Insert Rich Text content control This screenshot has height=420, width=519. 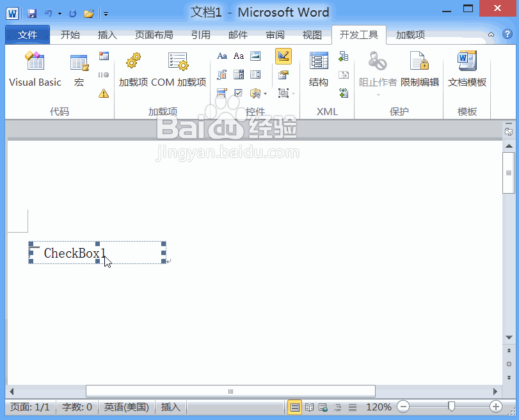(222, 56)
